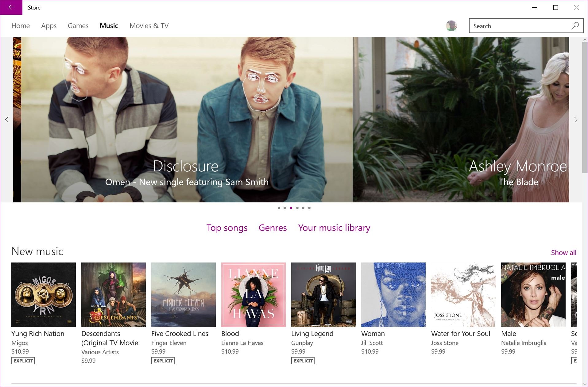Image resolution: width=588 pixels, height=387 pixels.
Task: Click the search magnifier icon
Action: (x=575, y=26)
